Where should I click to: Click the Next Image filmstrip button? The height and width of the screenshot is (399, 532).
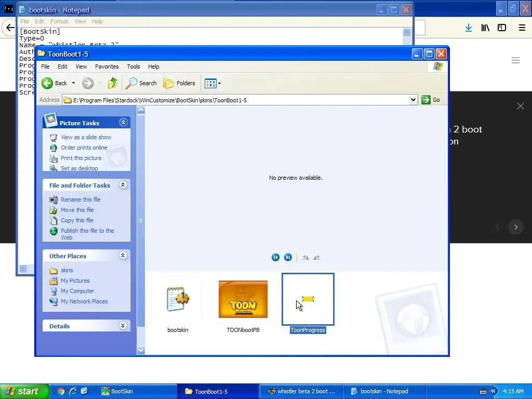click(x=288, y=257)
